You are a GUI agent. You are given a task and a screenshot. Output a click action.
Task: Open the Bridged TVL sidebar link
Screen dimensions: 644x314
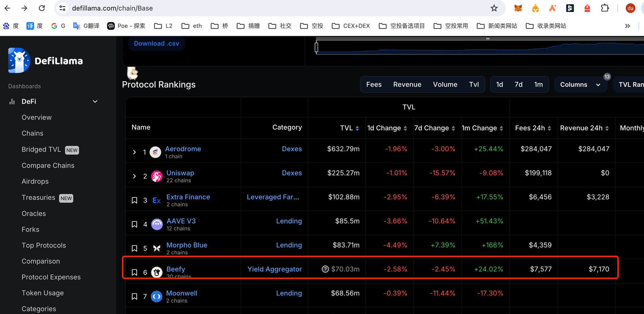click(41, 149)
